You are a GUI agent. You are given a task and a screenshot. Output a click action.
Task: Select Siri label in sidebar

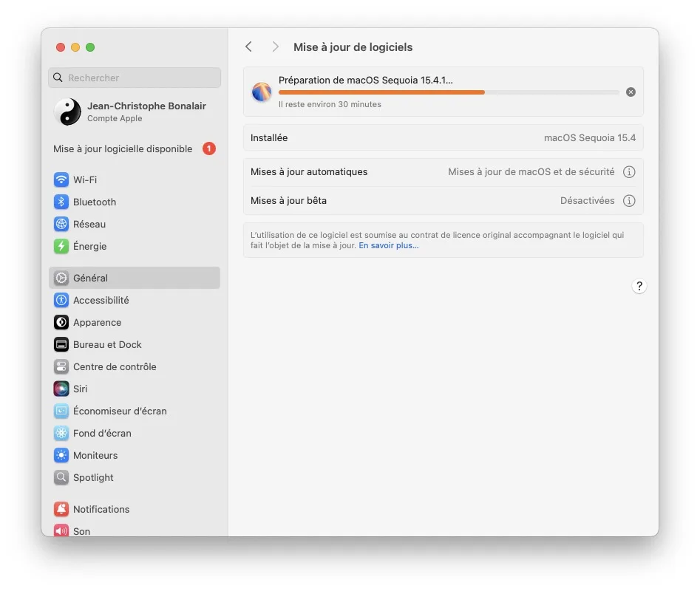click(81, 389)
